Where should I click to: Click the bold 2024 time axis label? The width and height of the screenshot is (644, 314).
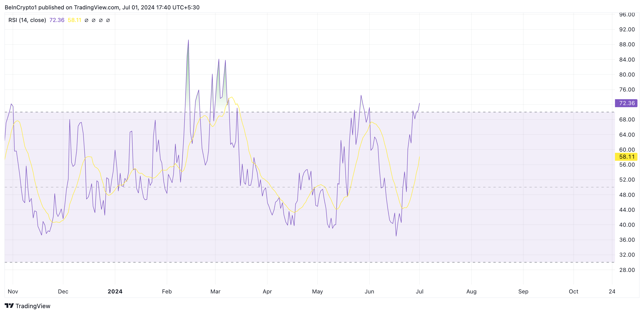click(115, 291)
